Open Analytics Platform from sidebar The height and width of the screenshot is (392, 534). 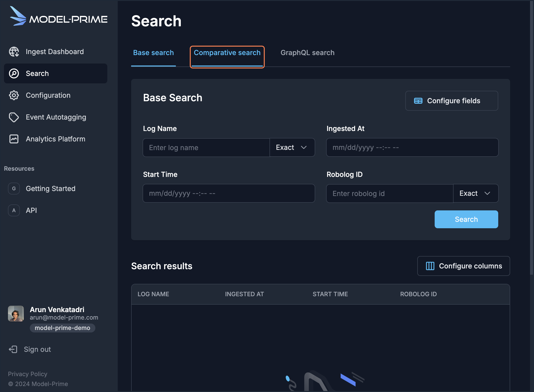(56, 139)
